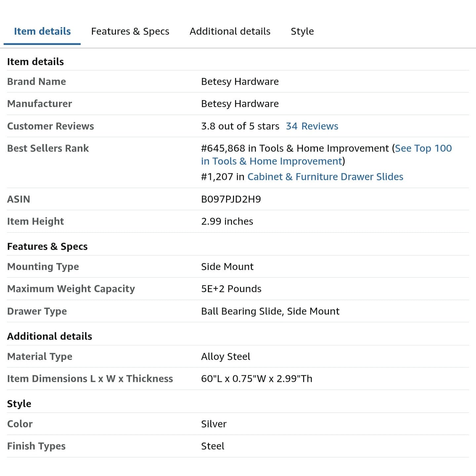Click the Additional details section heading
The height and width of the screenshot is (476, 476).
(x=50, y=337)
